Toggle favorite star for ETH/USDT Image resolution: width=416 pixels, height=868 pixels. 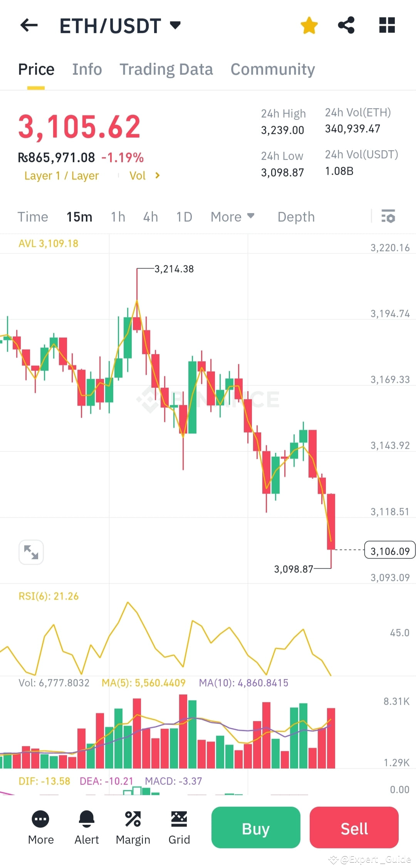click(x=309, y=25)
